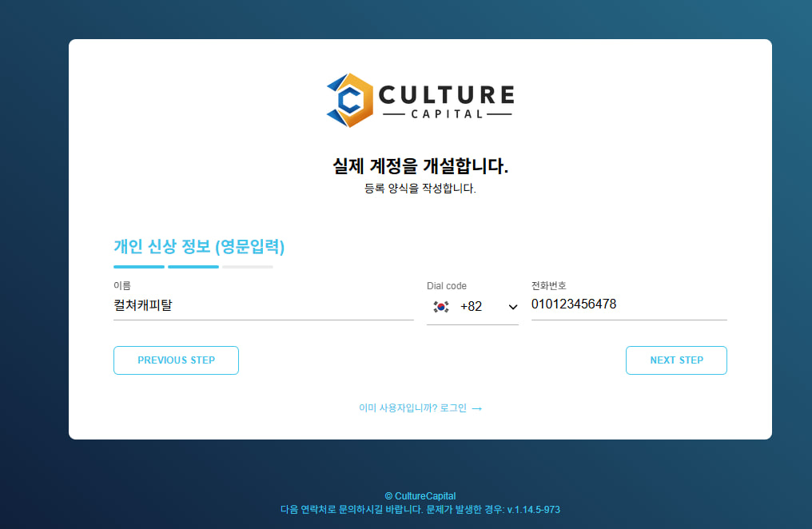Click the 등록 양식을 작성합니다. subtitle
Screen dimensions: 812x529
pyautogui.click(x=420, y=189)
